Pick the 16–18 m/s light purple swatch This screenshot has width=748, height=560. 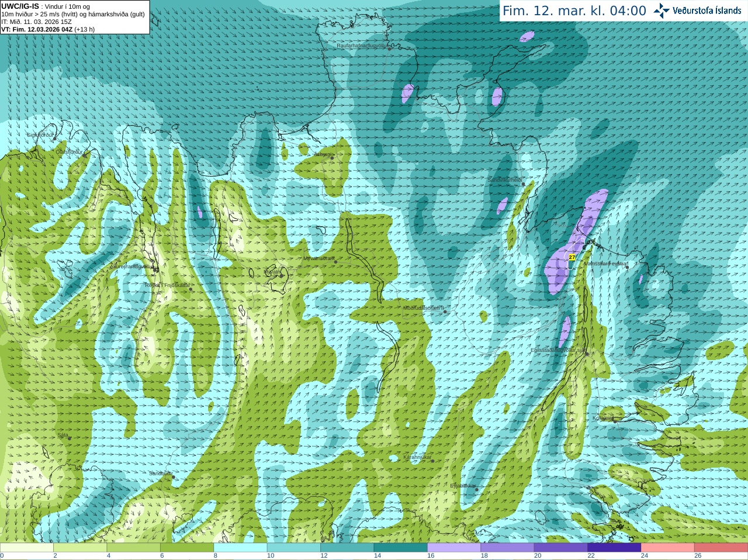(454, 548)
